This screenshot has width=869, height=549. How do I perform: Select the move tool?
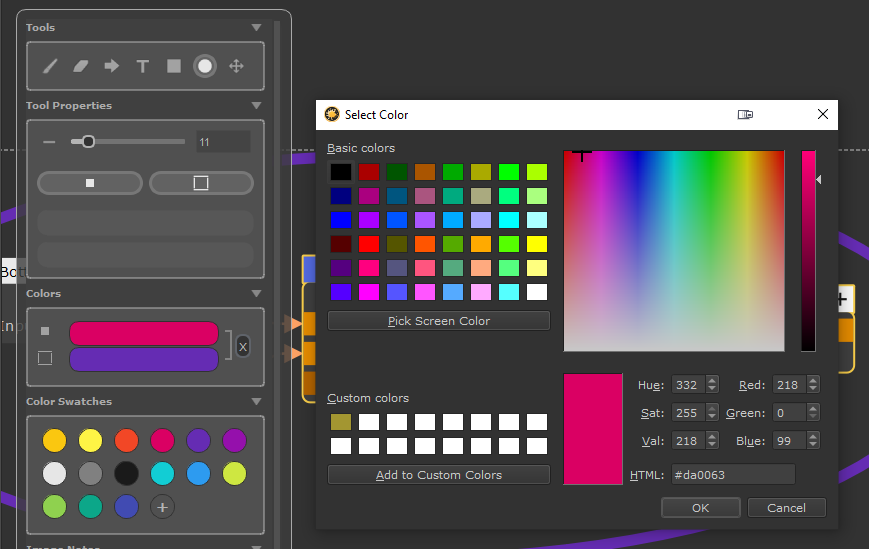coord(236,66)
